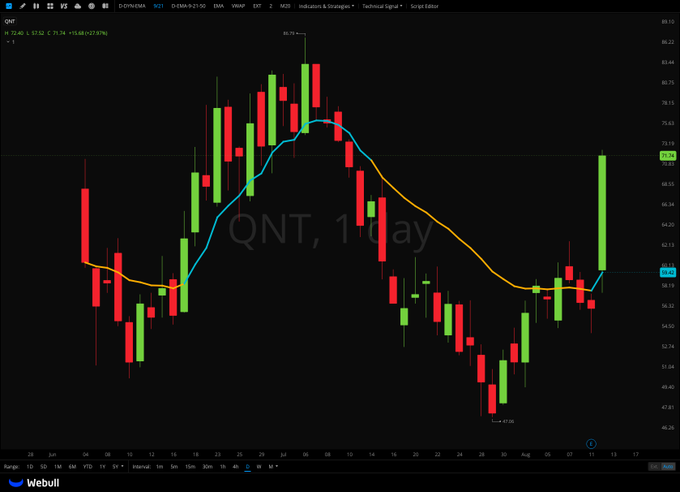Set range to 5D
This screenshot has height=492, width=680.
tap(43, 466)
